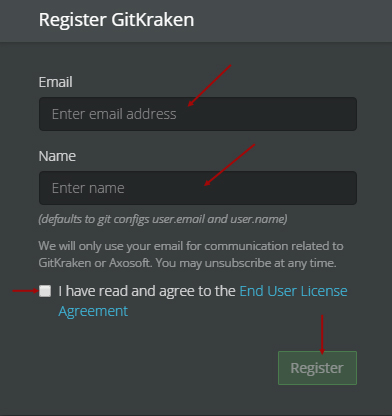Click the red arrow pointing at Name field
The image size is (392, 416).
pos(230,165)
